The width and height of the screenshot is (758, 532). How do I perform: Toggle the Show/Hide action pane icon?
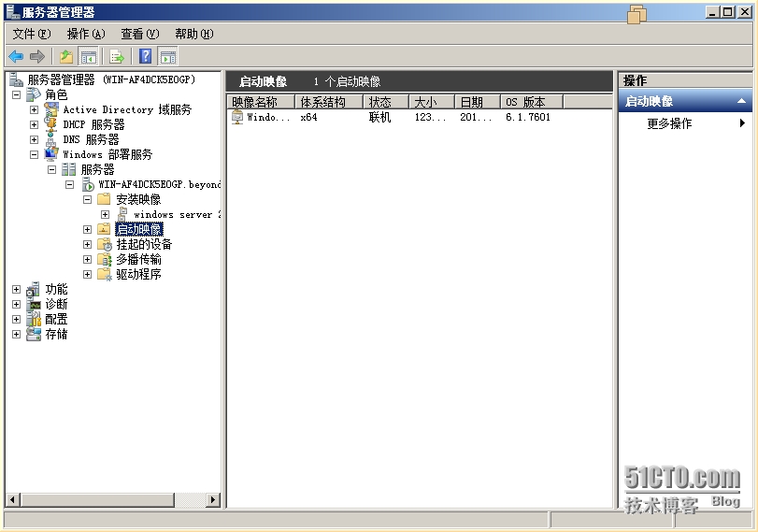click(167, 57)
